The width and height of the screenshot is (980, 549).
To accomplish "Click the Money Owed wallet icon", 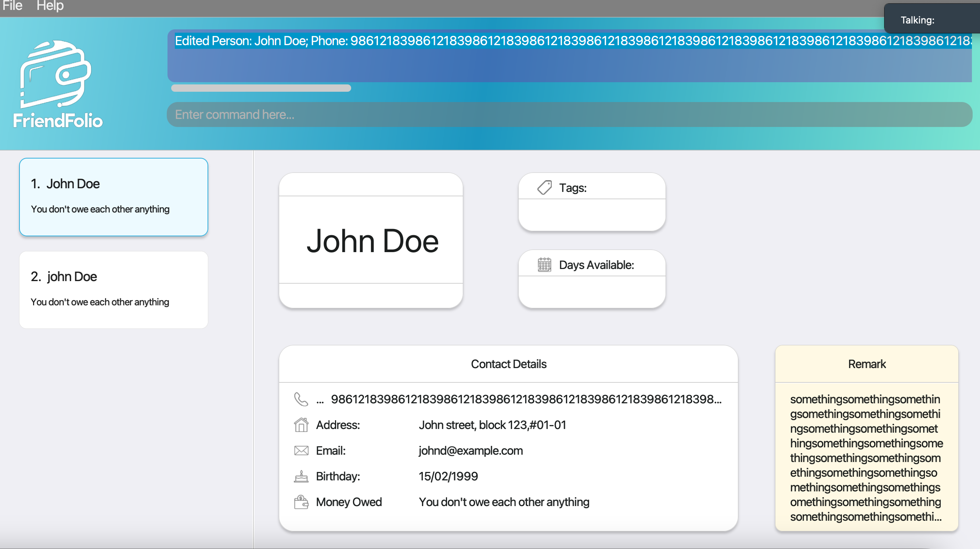I will (x=301, y=502).
